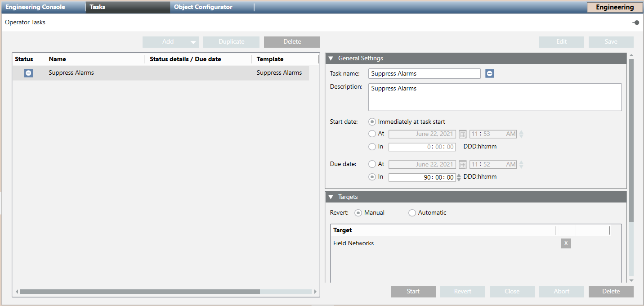Switch to the Engineering Console tab
This screenshot has width=644, height=306.
coord(36,7)
